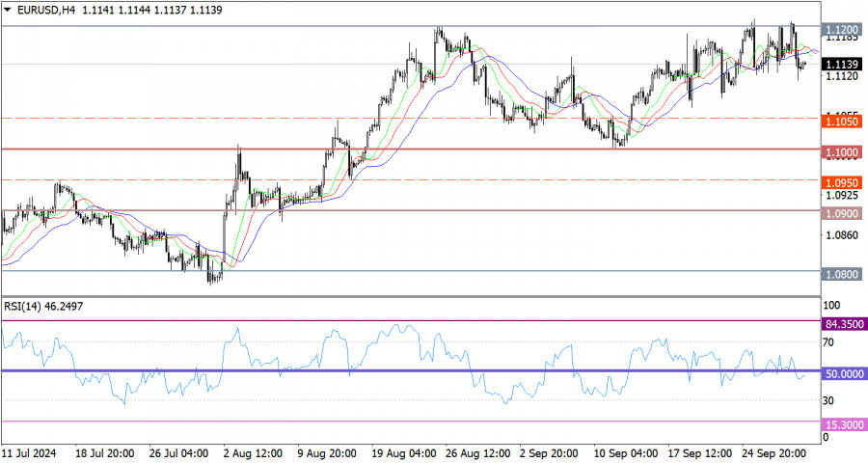Image resolution: width=868 pixels, height=463 pixels.
Task: Select the orange 1.1050 level label
Action: tap(842, 122)
